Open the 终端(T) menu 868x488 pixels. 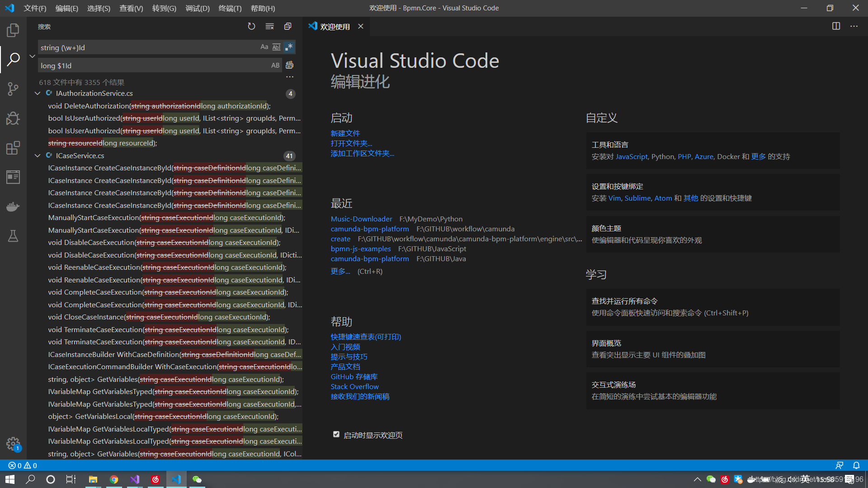[x=230, y=8]
